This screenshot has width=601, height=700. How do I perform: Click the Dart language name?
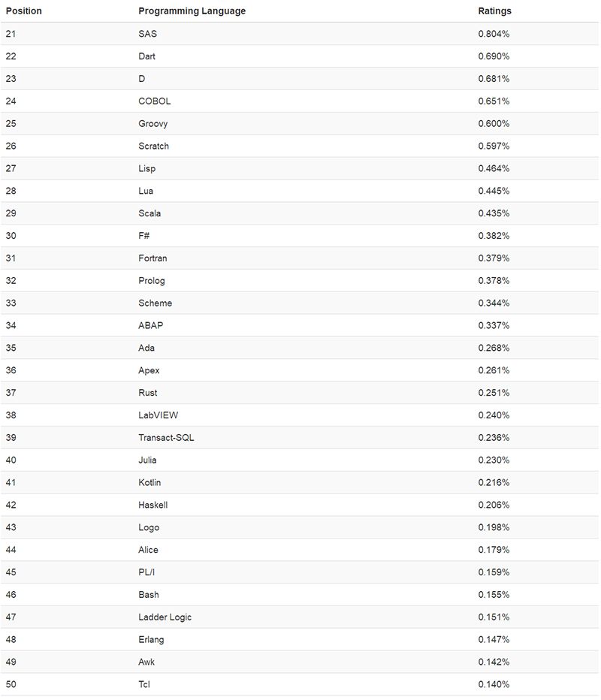(147, 56)
